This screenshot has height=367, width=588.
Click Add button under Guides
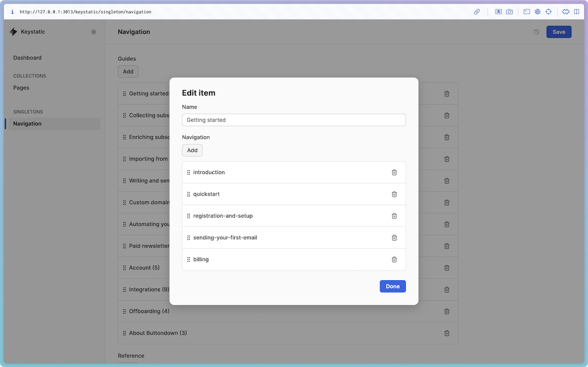[x=128, y=72]
